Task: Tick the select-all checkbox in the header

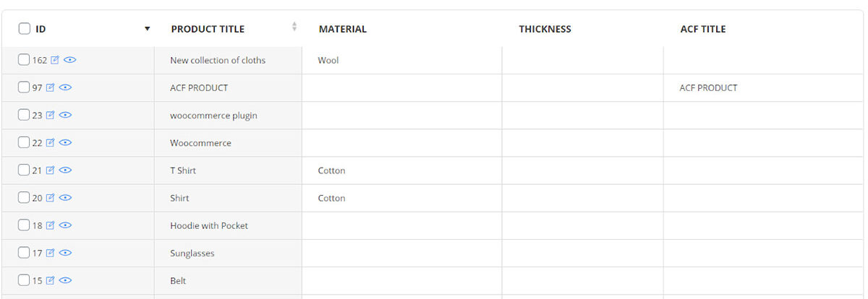Action: (25, 29)
